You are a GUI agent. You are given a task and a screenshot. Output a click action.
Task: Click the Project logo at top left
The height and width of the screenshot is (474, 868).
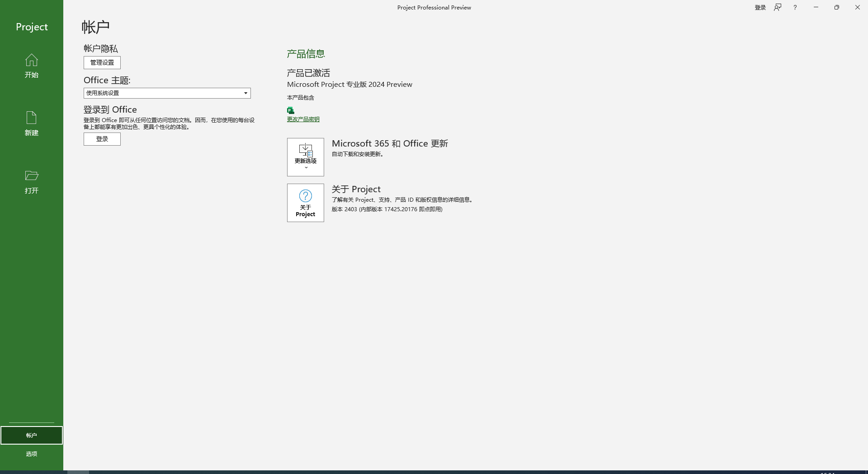point(31,27)
